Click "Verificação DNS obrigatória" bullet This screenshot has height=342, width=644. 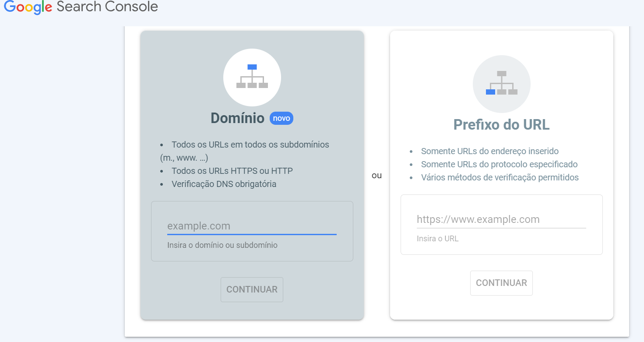coord(224,184)
